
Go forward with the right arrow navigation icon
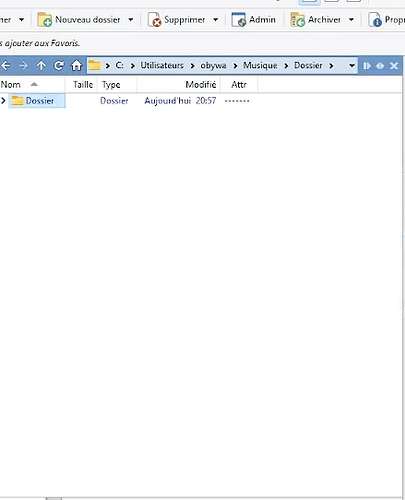point(23,66)
